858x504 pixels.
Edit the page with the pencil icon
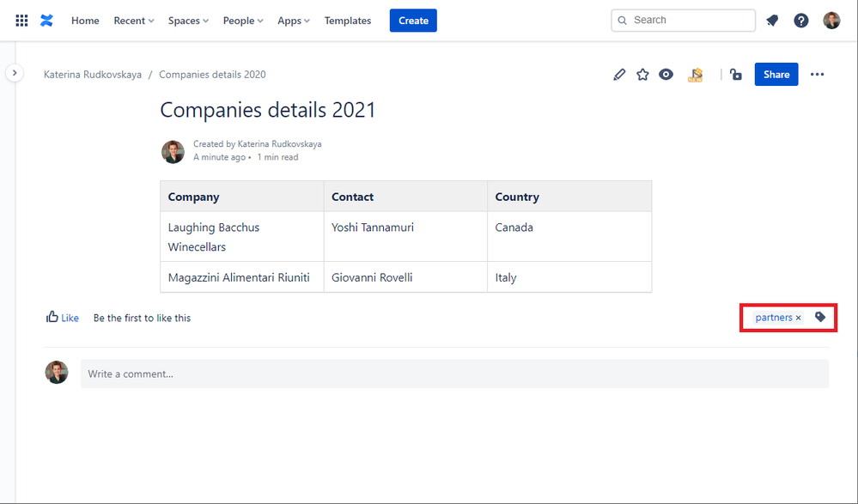[x=619, y=75]
